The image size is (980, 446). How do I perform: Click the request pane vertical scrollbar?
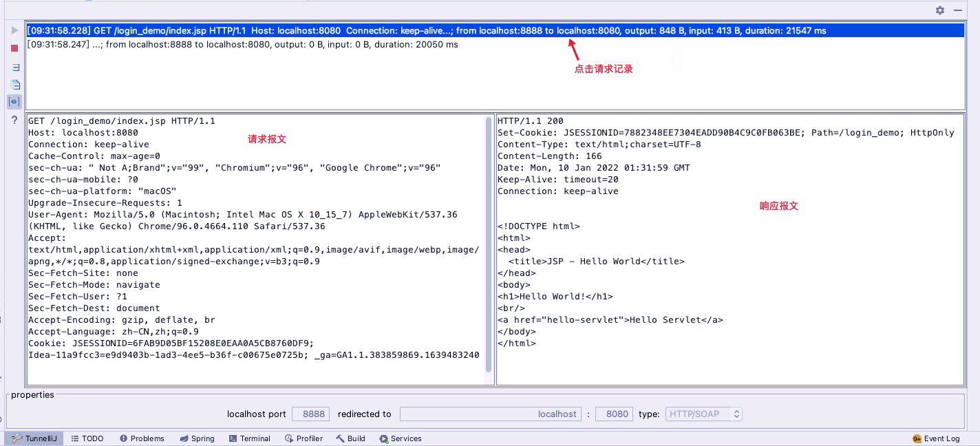click(489, 244)
